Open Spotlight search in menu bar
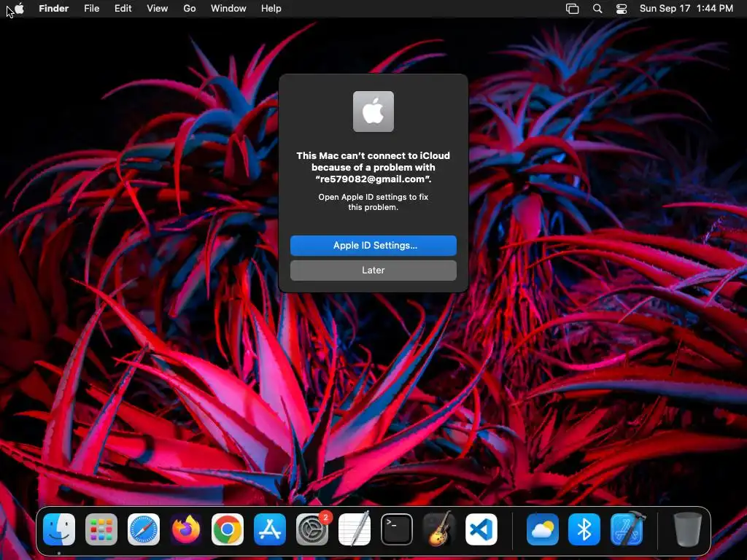 pyautogui.click(x=597, y=9)
